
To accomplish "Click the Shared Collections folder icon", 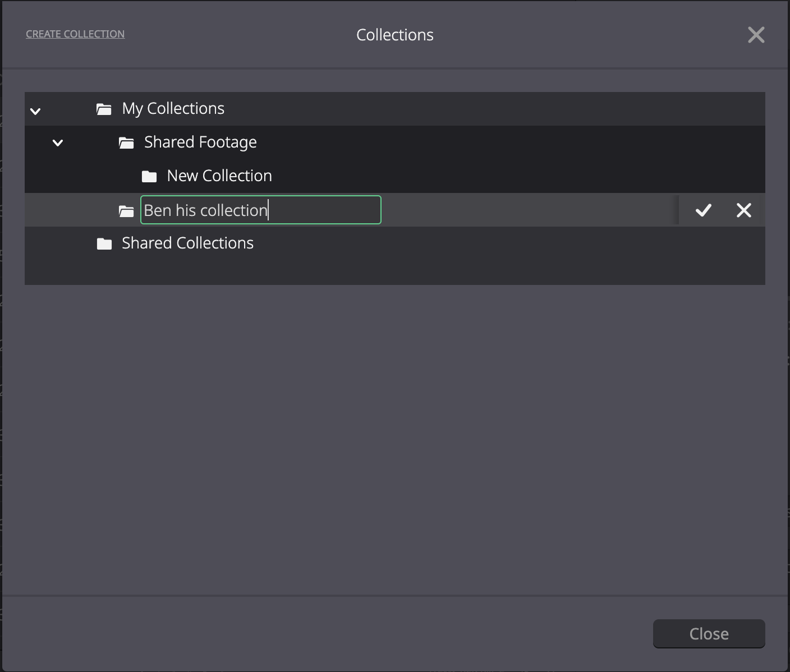I will tap(104, 243).
